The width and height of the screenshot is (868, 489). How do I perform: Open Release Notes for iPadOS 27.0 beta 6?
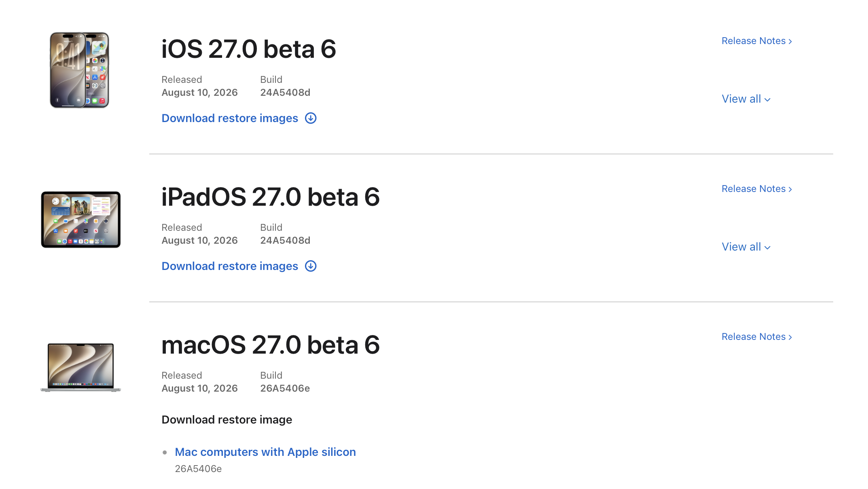tap(756, 189)
